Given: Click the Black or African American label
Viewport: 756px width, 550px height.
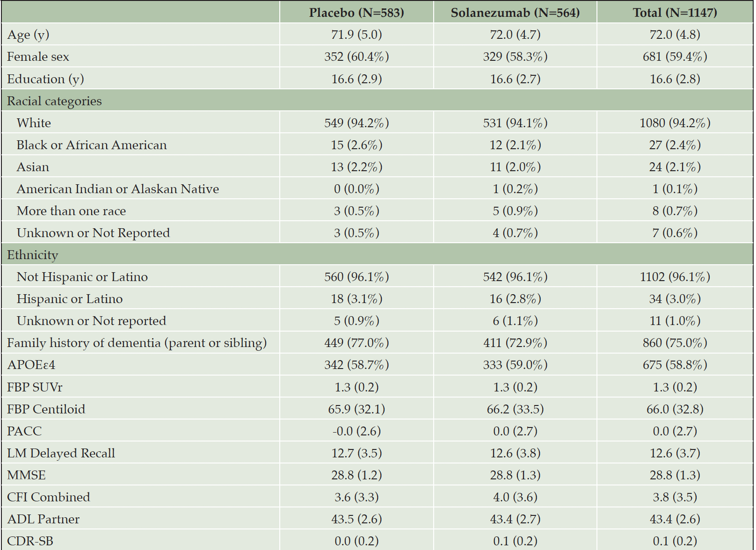Looking at the screenshot, I should (92, 145).
